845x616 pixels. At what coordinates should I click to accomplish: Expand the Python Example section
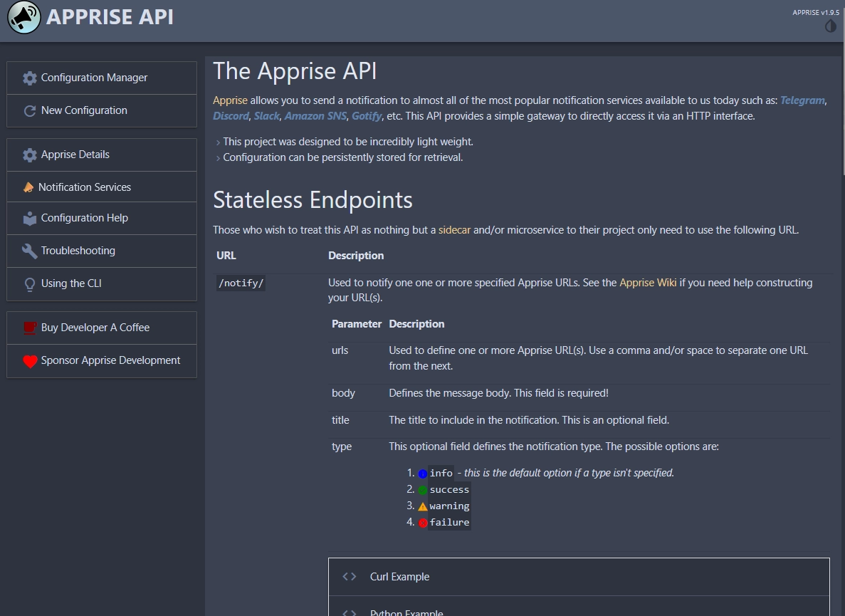[406, 611]
